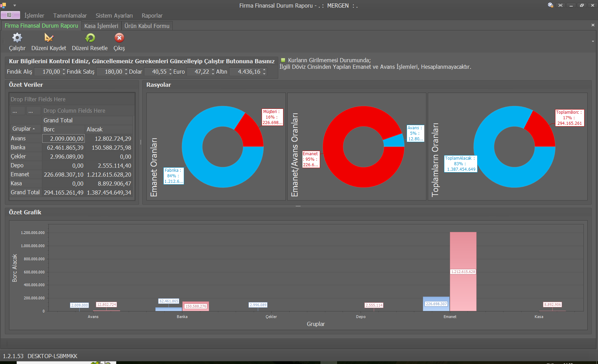Expand the toolbar options arrow at right edge
The width and height of the screenshot is (598, 364).
pyautogui.click(x=593, y=41)
